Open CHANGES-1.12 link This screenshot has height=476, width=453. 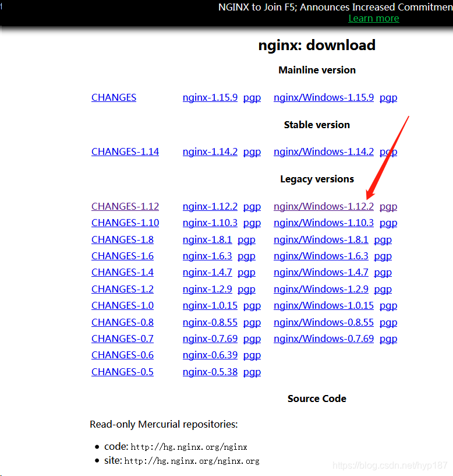125,206
